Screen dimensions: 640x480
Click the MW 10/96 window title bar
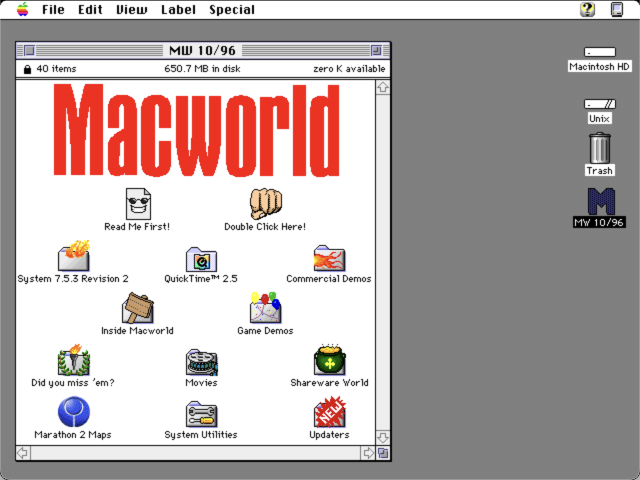tap(203, 50)
